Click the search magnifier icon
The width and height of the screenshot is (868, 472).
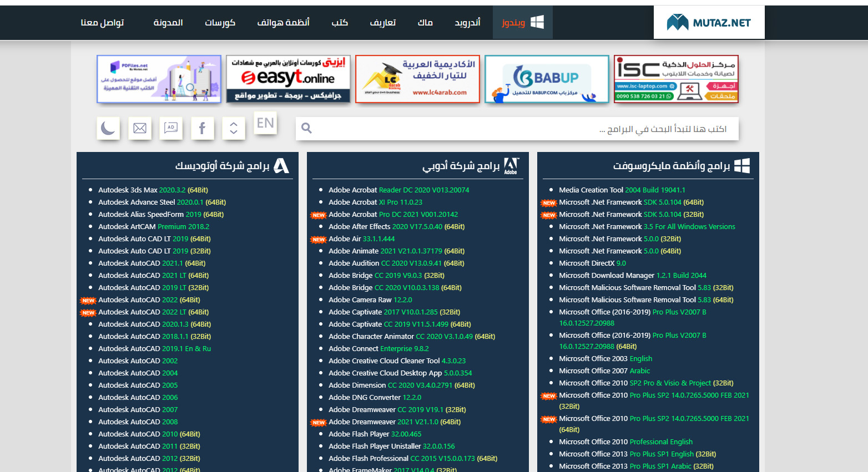[x=306, y=129]
